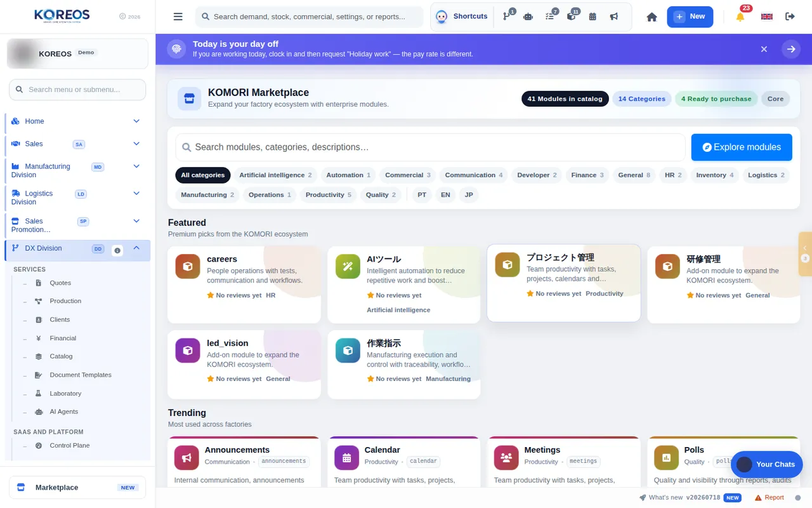This screenshot has height=508, width=812.
Task: Open the calendar shortcut icon in top bar
Action: [593, 17]
